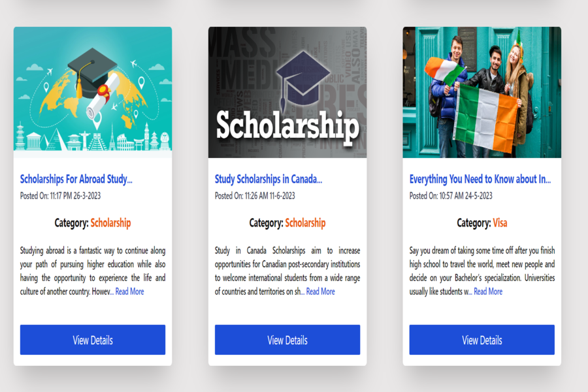This screenshot has width=588, height=392.
Task: Click the 'Posted On: 11:17 PM 26-3-2023' date
Action: click(x=60, y=195)
